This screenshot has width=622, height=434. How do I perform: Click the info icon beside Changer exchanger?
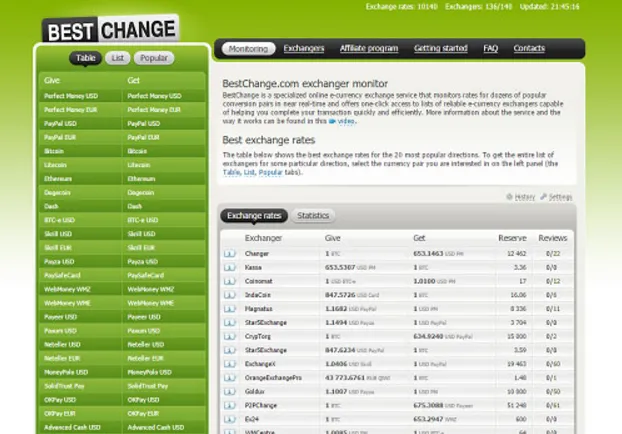(230, 253)
